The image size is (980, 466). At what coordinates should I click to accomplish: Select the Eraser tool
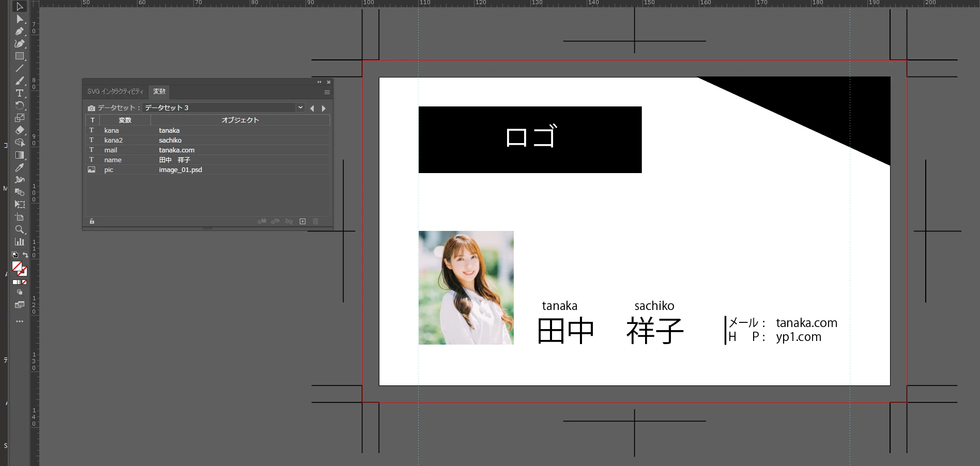pyautogui.click(x=20, y=130)
